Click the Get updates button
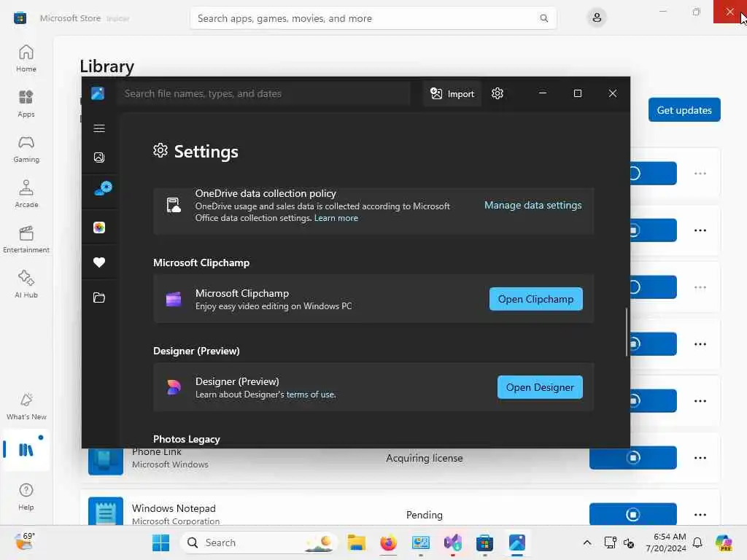The image size is (747, 560). pos(684,110)
